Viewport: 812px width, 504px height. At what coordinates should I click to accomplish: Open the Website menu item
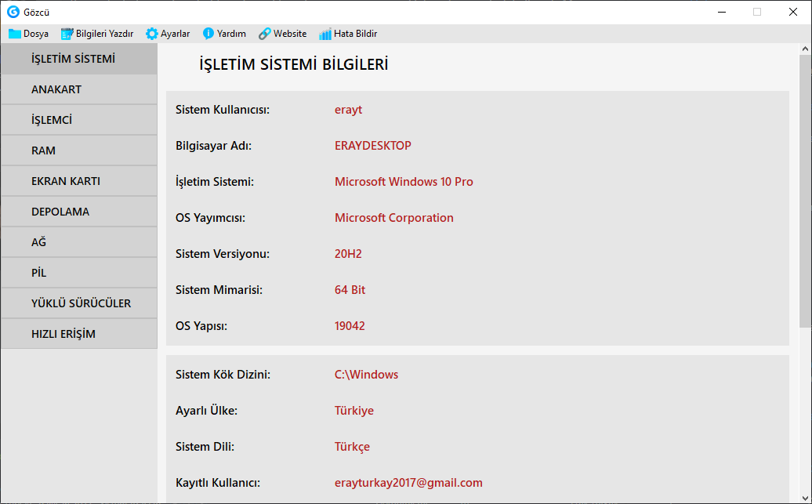[283, 34]
